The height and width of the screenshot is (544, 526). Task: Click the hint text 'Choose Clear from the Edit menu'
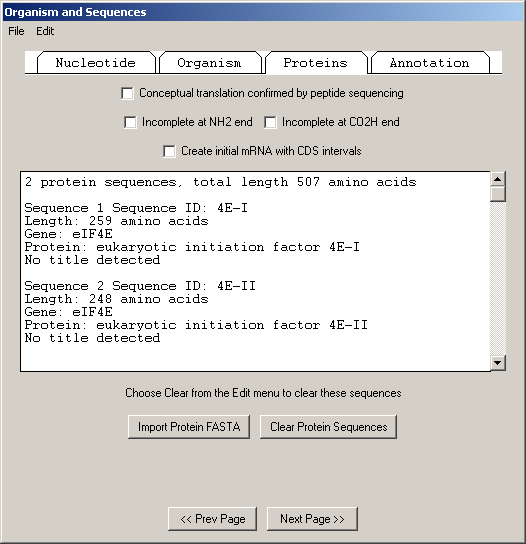tap(263, 393)
